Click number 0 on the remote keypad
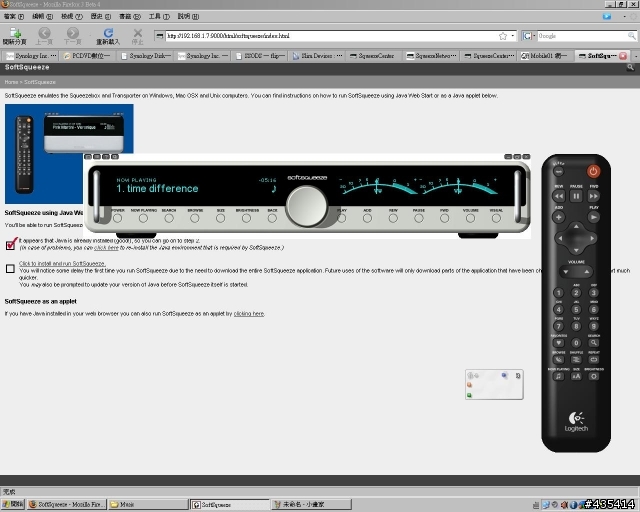Screen dimensions: 640x512 click(x=576, y=343)
